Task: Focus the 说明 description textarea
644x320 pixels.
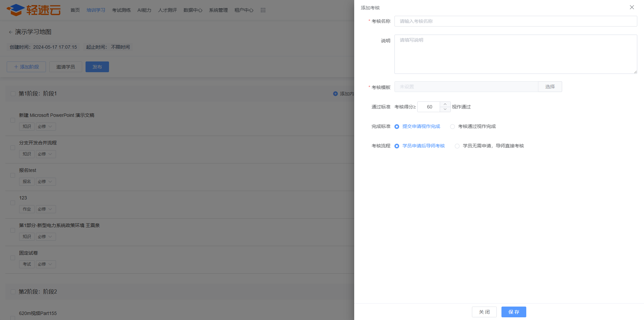Action: [x=516, y=54]
